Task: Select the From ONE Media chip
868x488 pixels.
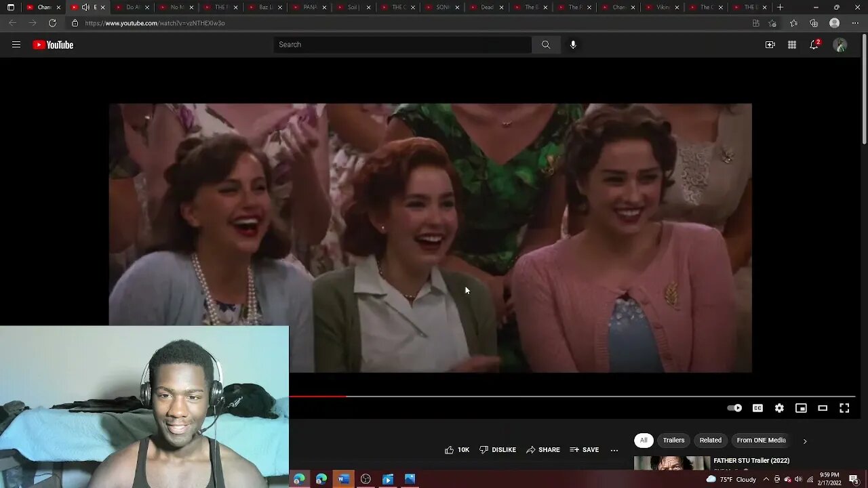Action: point(762,441)
